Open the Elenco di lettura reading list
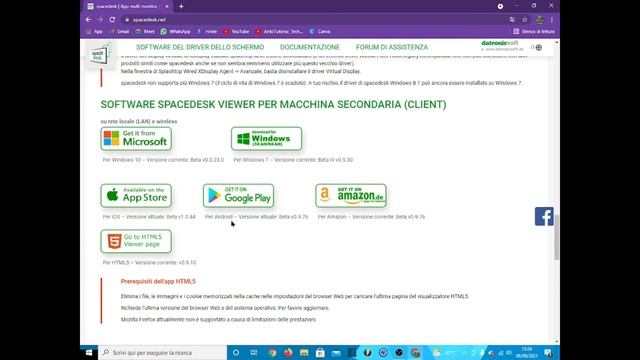The image size is (640, 360). (x=534, y=31)
